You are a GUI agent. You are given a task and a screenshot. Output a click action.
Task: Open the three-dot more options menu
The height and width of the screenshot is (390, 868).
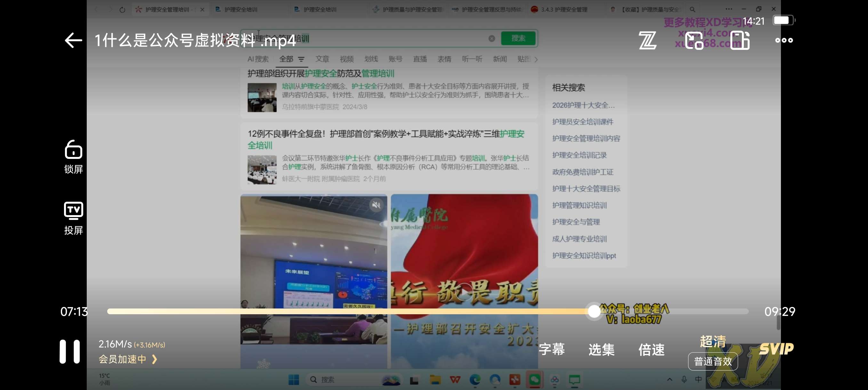point(784,40)
